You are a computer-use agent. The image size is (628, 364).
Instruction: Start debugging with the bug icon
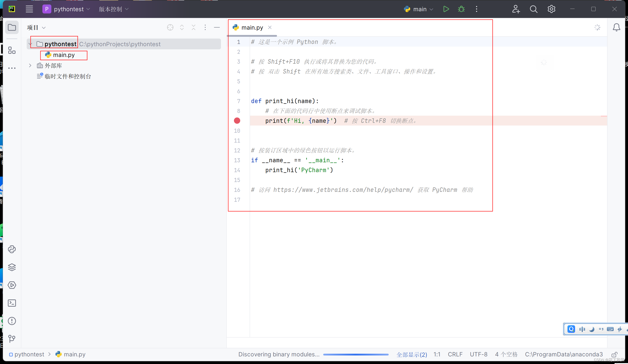point(461,9)
